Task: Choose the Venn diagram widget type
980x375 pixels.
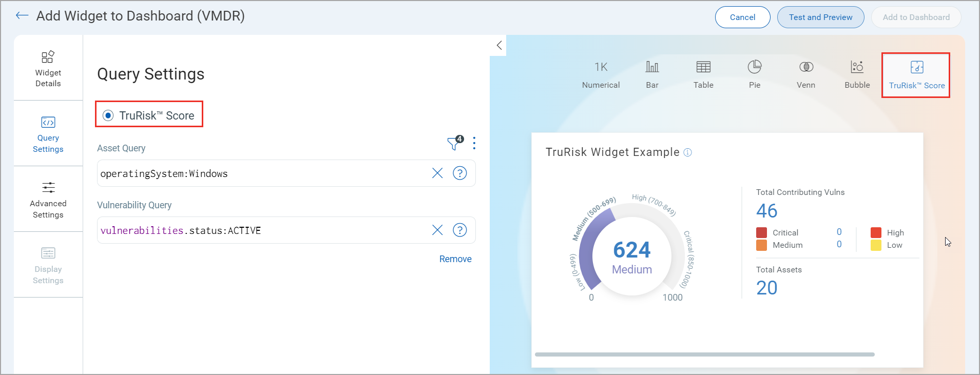Action: [806, 75]
